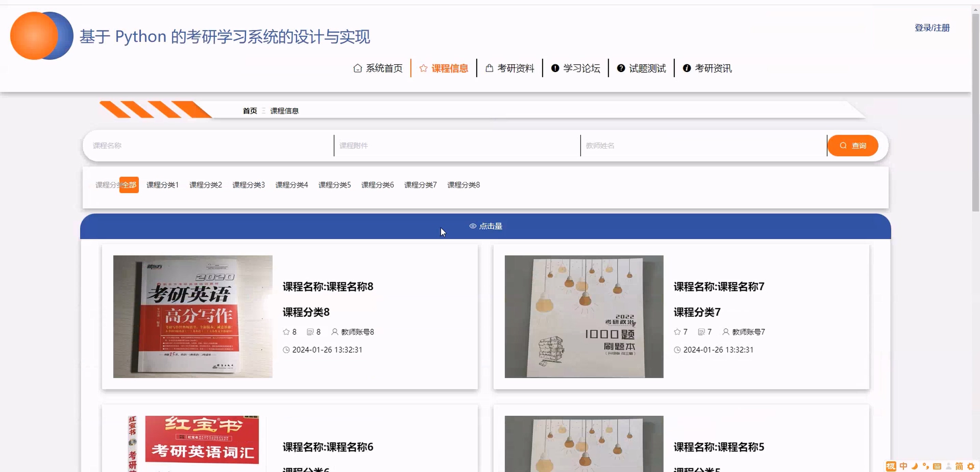Open the 课程信息 navigation item
This screenshot has height=472, width=980.
[444, 68]
